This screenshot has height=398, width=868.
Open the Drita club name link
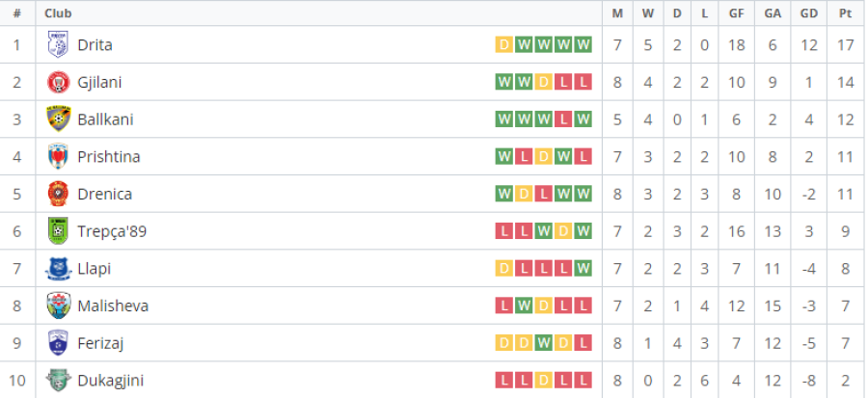click(x=95, y=44)
